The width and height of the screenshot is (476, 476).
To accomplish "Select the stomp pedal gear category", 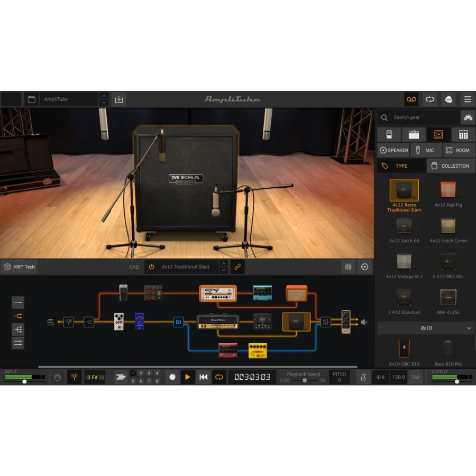I will [389, 134].
